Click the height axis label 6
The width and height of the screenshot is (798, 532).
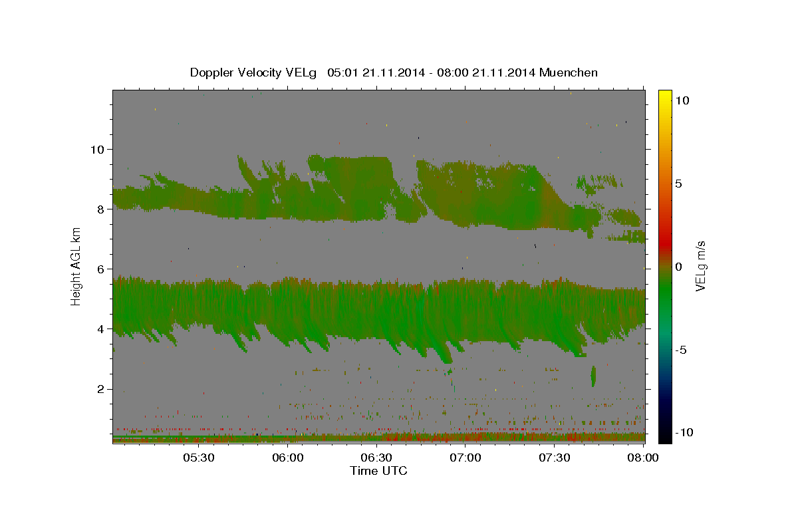pos(100,269)
